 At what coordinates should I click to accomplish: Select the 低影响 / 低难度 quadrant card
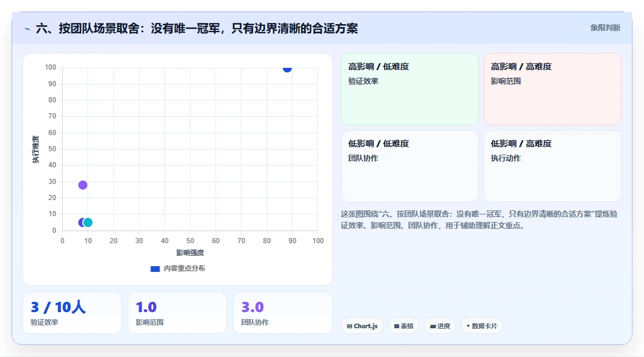410,166
